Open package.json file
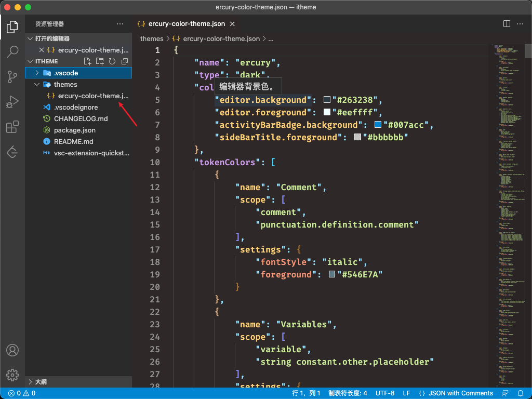 point(78,130)
